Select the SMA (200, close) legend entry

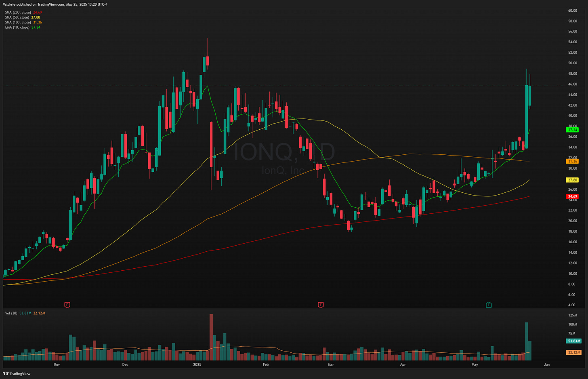pyautogui.click(x=23, y=13)
